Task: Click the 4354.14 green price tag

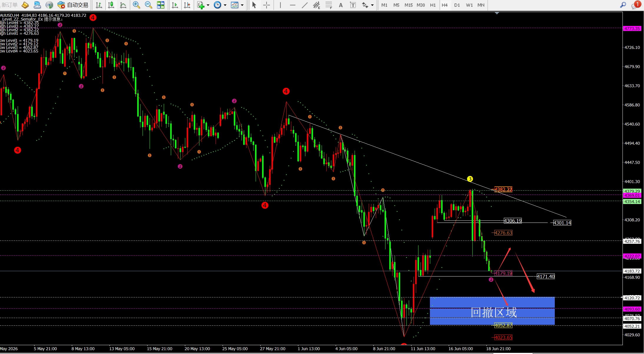Action: point(632,202)
